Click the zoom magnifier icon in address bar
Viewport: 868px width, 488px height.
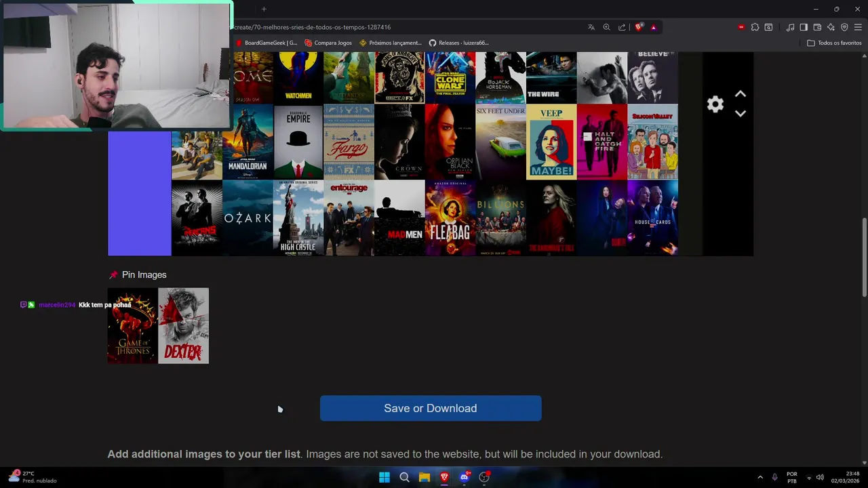click(607, 27)
